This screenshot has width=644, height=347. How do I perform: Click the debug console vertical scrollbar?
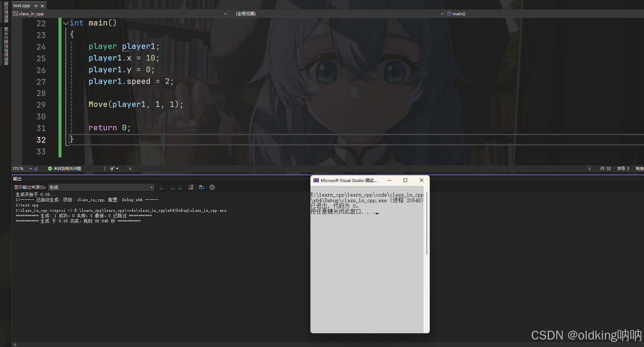[427, 223]
